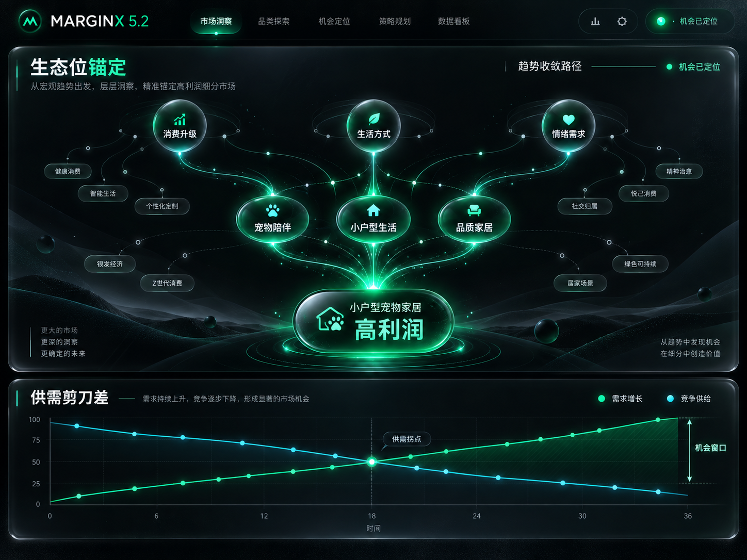Click the sofa icon in 品质家居 node

point(474,210)
